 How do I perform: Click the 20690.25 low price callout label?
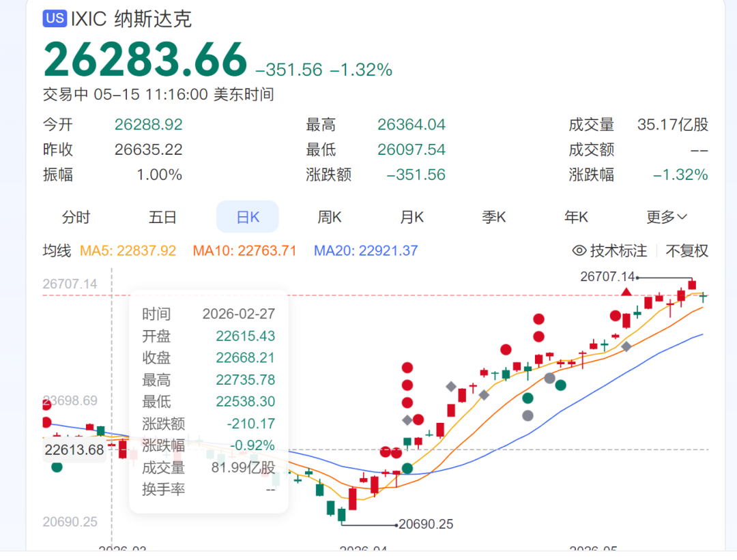tap(426, 524)
